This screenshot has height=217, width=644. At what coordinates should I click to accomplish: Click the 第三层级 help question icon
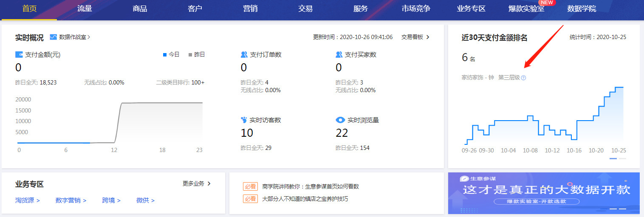tap(523, 78)
